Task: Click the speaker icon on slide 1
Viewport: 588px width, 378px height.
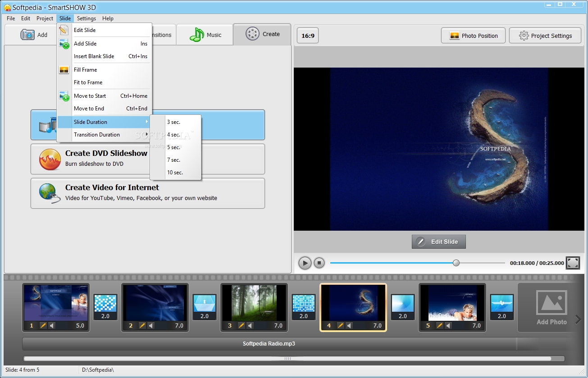Action: pyautogui.click(x=52, y=325)
